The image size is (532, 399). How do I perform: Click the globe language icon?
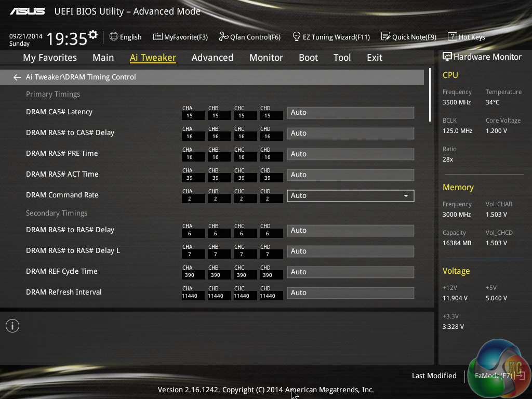tap(114, 37)
